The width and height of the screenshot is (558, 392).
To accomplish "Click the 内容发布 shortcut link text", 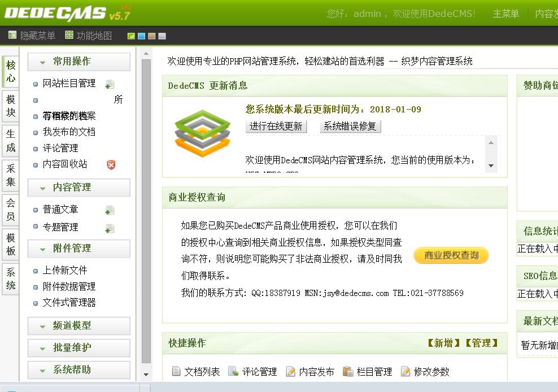I will click(316, 372).
